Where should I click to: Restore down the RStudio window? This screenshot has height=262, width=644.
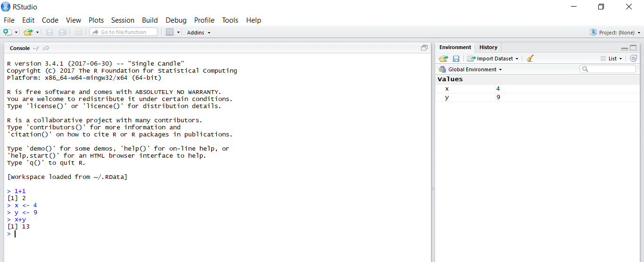click(x=601, y=7)
